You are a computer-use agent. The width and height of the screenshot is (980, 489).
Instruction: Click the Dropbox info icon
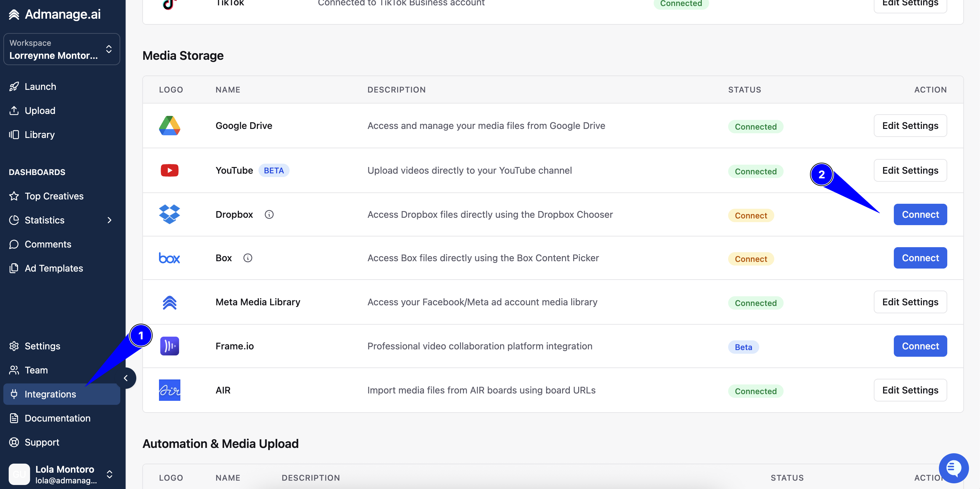pyautogui.click(x=269, y=215)
